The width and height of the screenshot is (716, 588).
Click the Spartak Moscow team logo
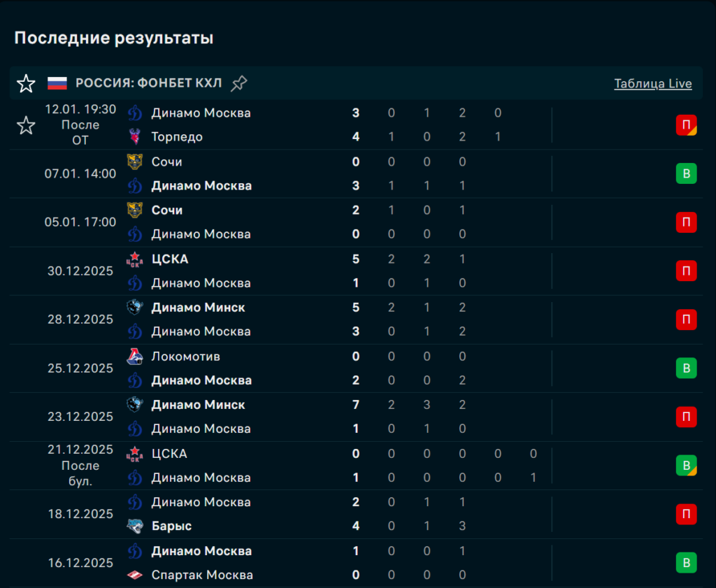(135, 575)
